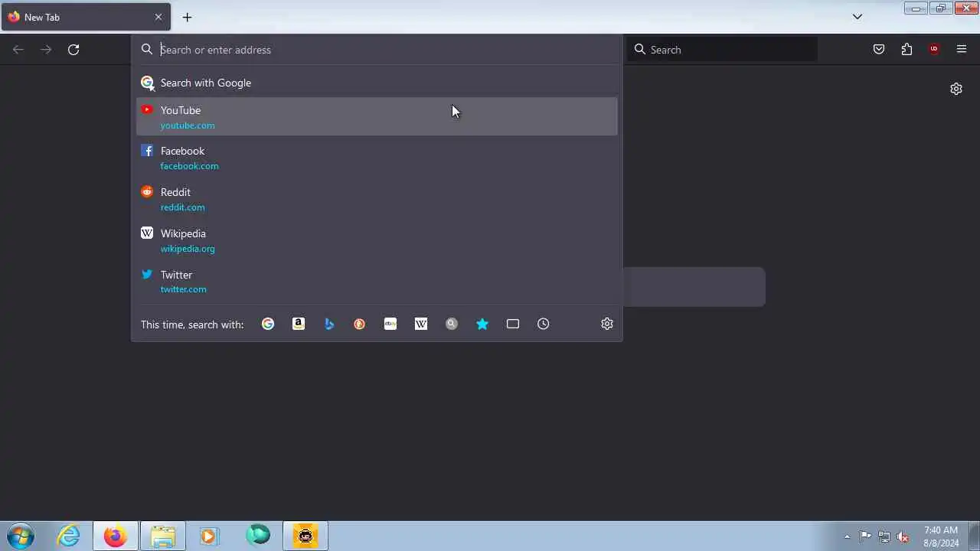The width and height of the screenshot is (980, 551).
Task: Search this time with eBay icon
Action: 390,324
